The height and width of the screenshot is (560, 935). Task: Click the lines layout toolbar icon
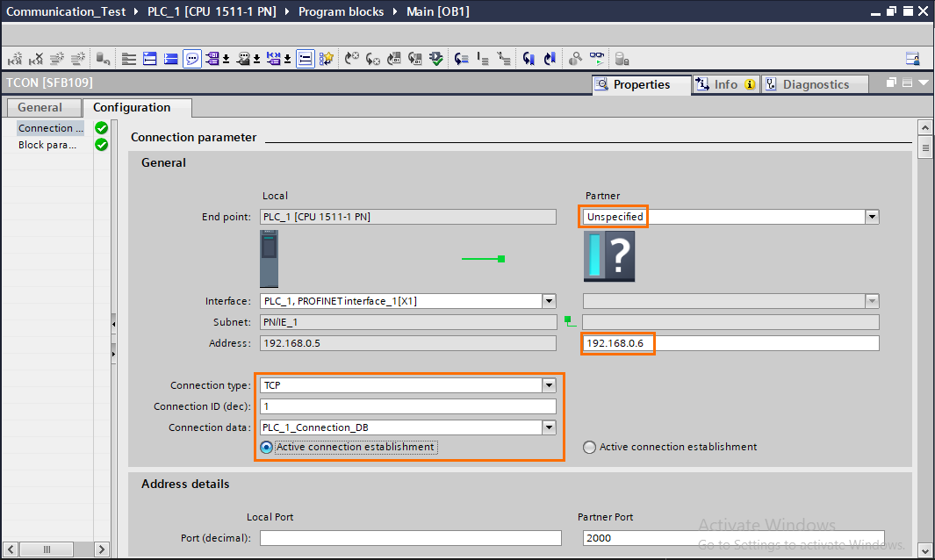pyautogui.click(x=129, y=59)
